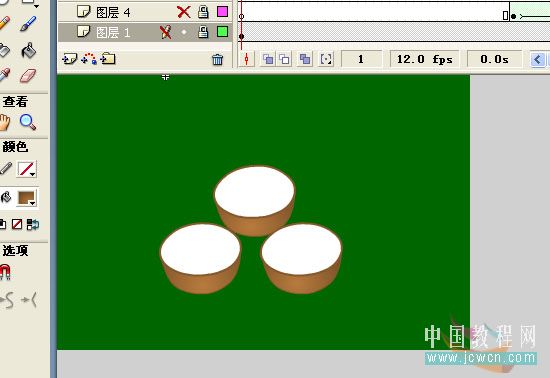
Task: Click the Insert Layer icon
Action: click(69, 59)
